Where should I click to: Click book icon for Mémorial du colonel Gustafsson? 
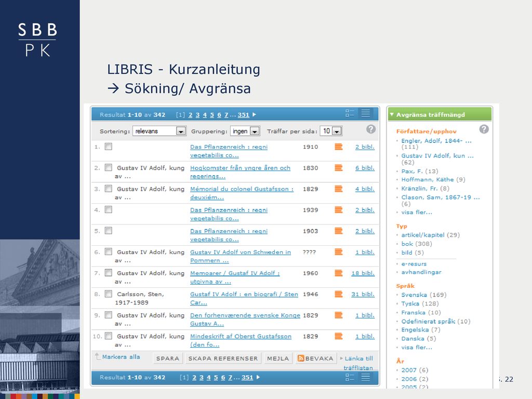tap(339, 189)
